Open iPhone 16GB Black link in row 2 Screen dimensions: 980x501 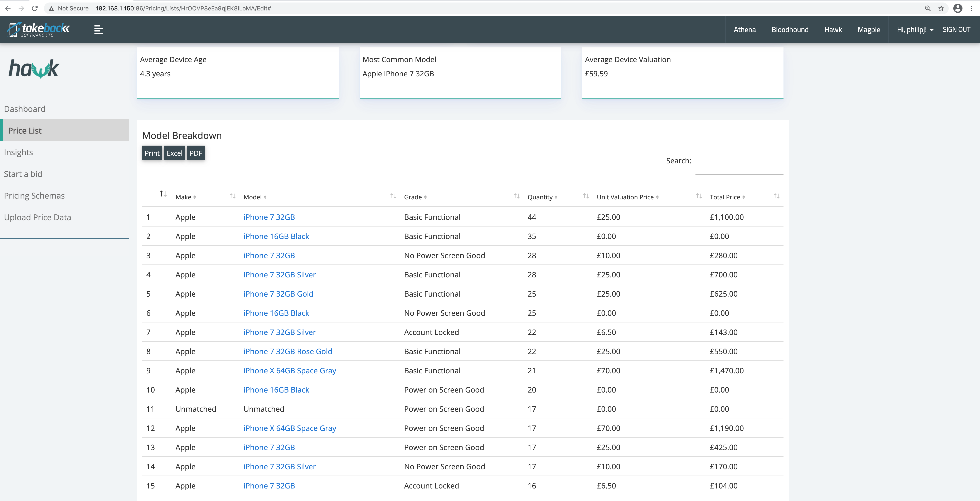click(276, 236)
